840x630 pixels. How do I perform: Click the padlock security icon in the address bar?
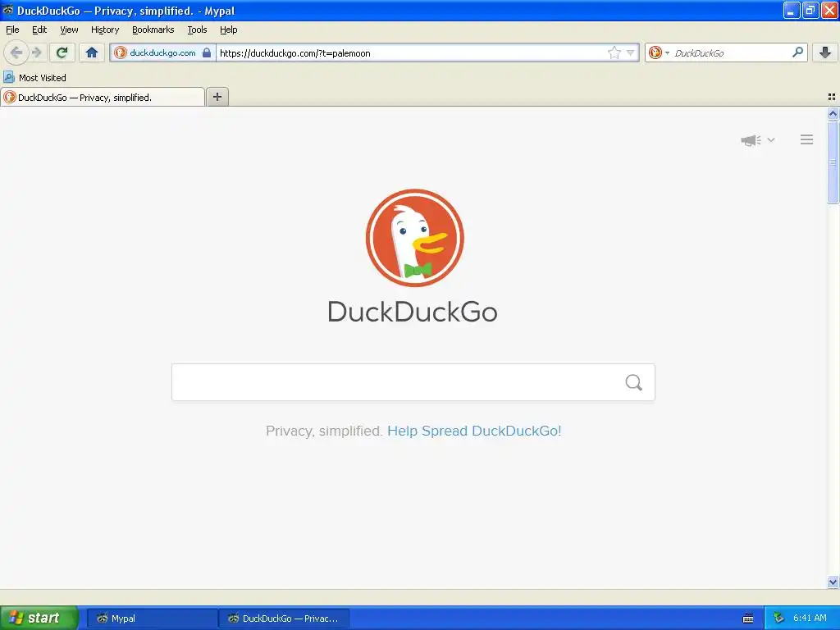(207, 52)
